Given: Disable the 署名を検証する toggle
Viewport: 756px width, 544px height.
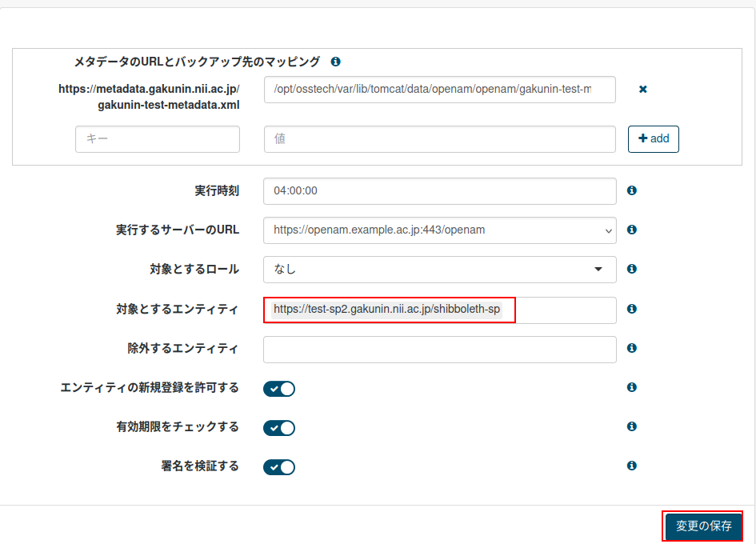Looking at the screenshot, I should pyautogui.click(x=278, y=466).
